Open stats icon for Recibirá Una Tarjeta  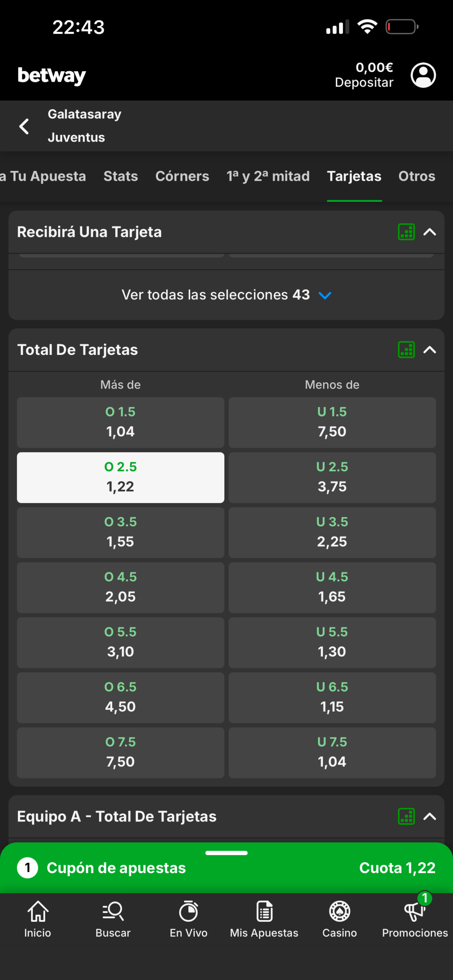point(406,232)
